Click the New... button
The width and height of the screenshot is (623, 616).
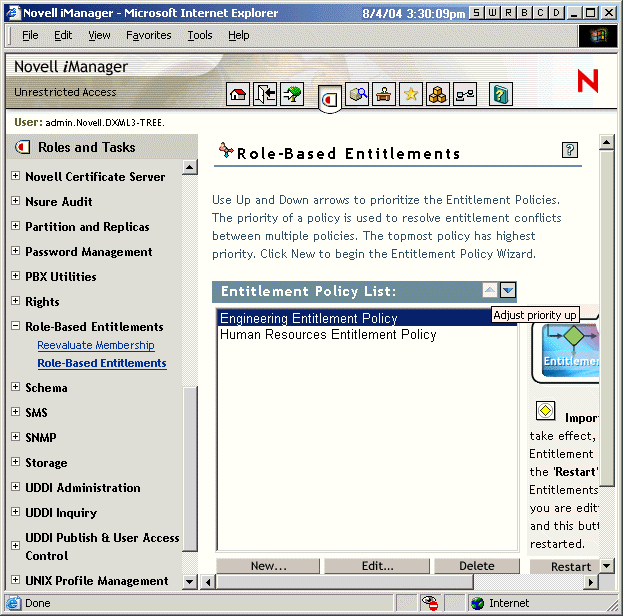tap(268, 566)
